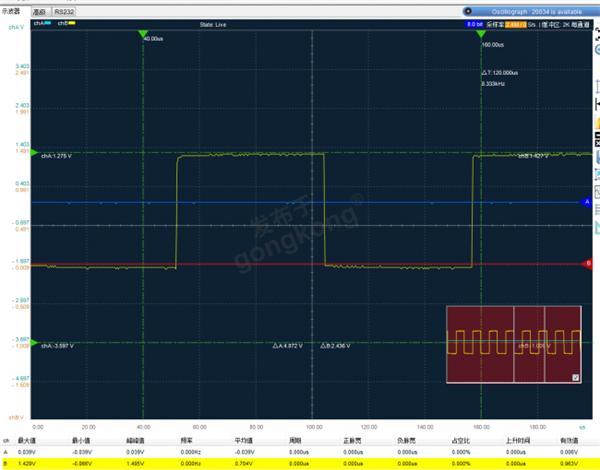Click the 平均值 column header

pos(244,441)
